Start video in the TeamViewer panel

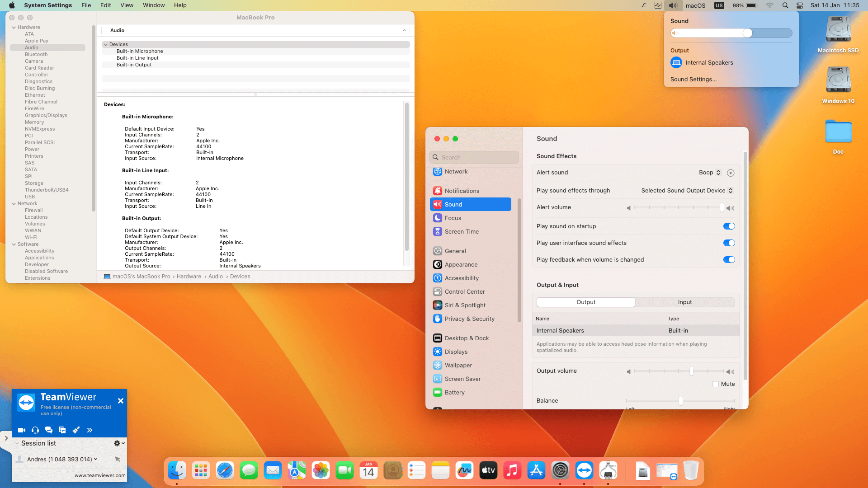coord(21,430)
